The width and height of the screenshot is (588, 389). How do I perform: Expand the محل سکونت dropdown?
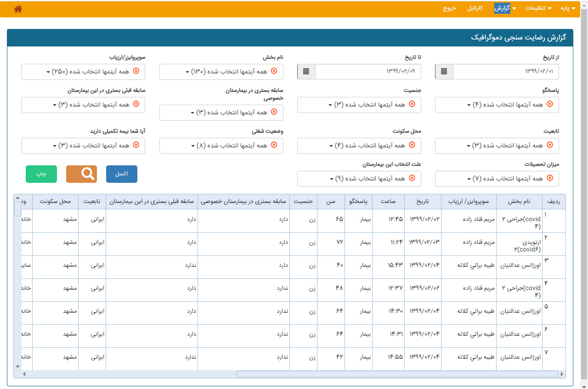pos(359,146)
